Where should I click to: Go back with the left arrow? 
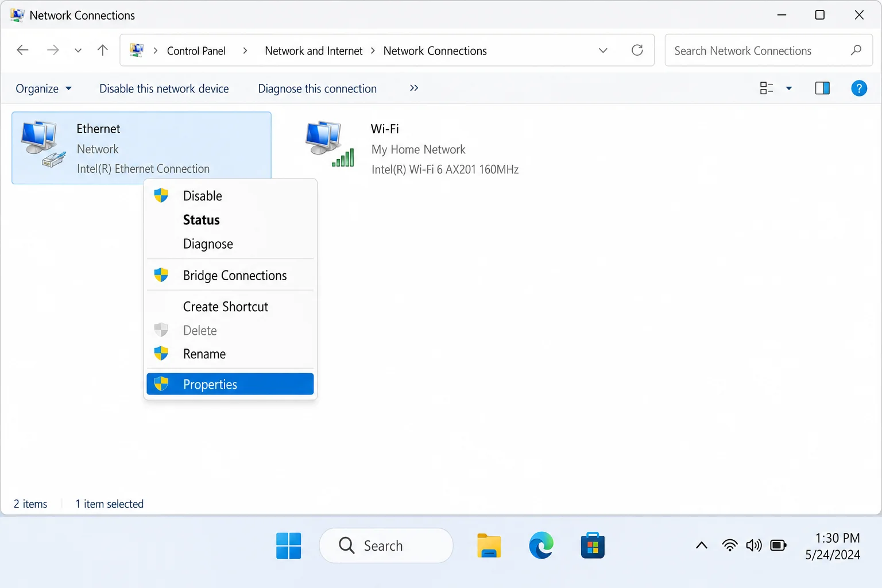click(22, 50)
